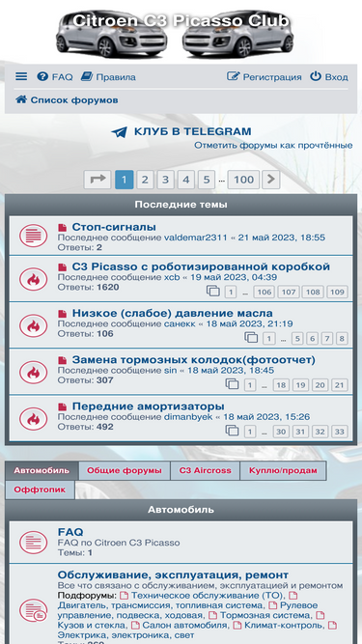Click the Вход power icon
Viewport: 362px width, 644px height.
pyautogui.click(x=316, y=76)
